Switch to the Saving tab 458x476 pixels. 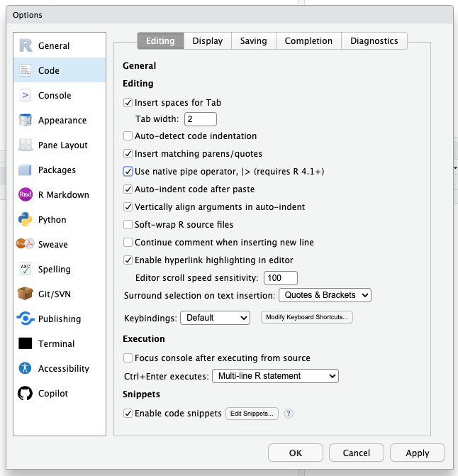[x=254, y=41]
